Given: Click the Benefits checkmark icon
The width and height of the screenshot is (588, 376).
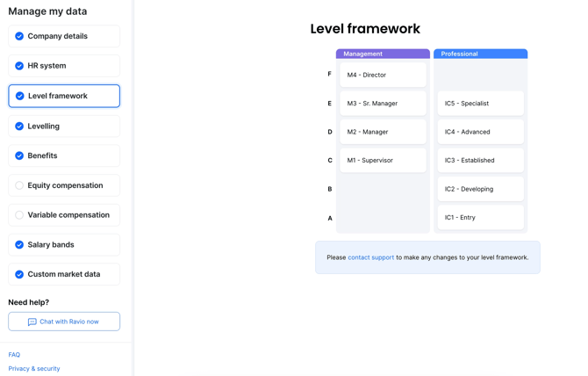Looking at the screenshot, I should tap(19, 155).
